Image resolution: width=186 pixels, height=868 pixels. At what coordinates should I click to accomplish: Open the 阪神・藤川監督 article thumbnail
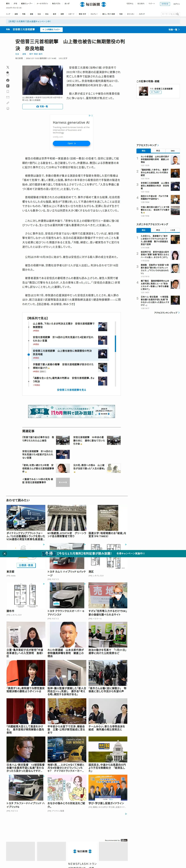click(67, 673)
